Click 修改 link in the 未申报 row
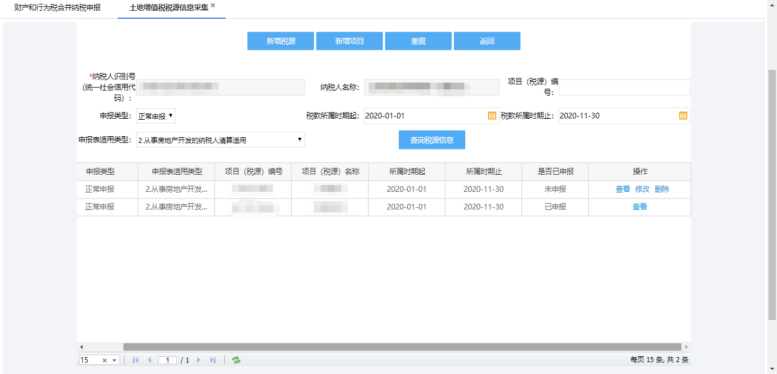The width and height of the screenshot is (777, 374). pos(642,189)
